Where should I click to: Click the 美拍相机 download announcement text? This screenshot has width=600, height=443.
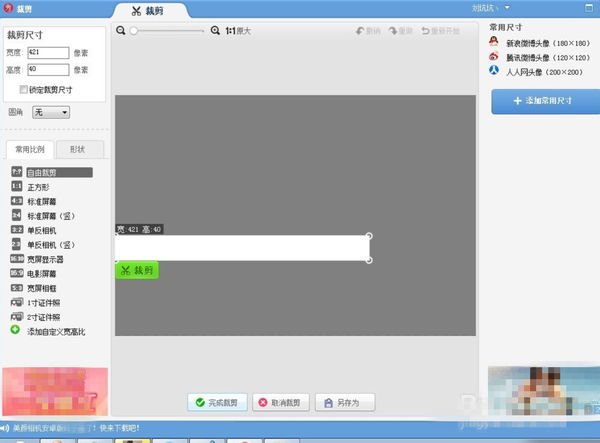click(x=76, y=428)
